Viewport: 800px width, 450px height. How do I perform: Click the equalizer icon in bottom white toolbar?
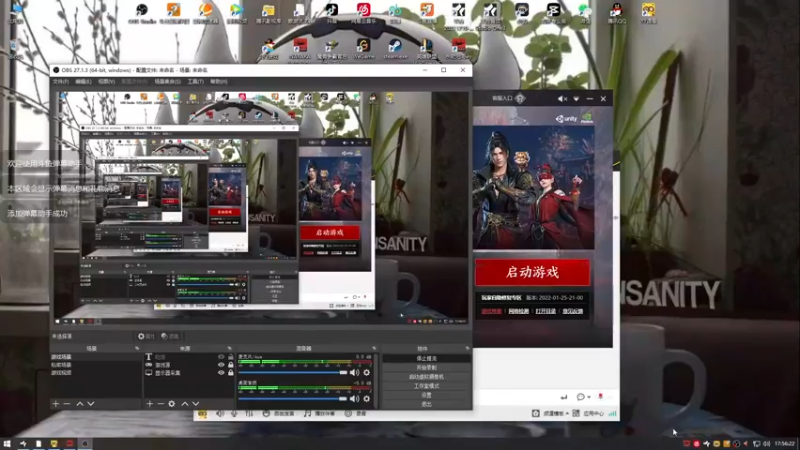click(x=249, y=413)
